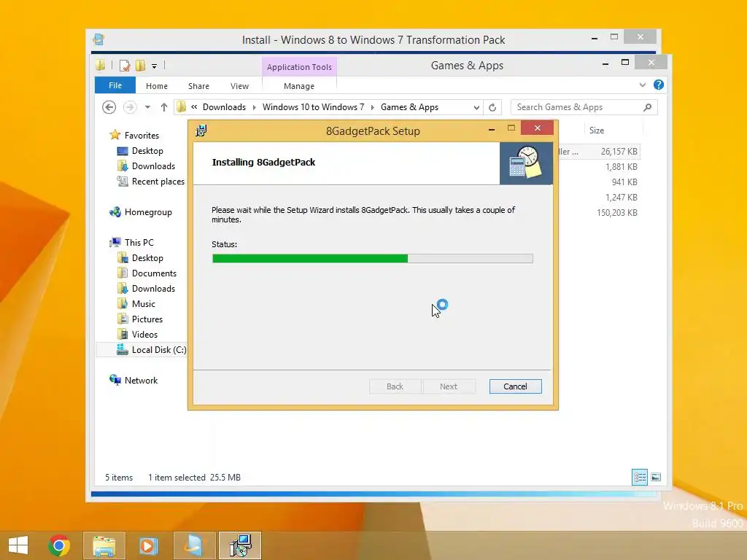747x560 pixels.
Task: Click the disabled Next button in setup
Action: click(449, 386)
